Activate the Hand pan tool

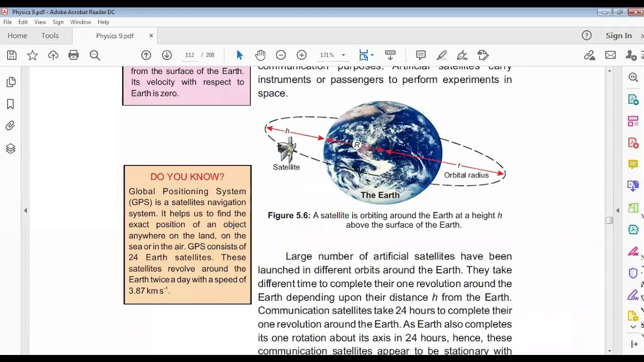coord(260,55)
